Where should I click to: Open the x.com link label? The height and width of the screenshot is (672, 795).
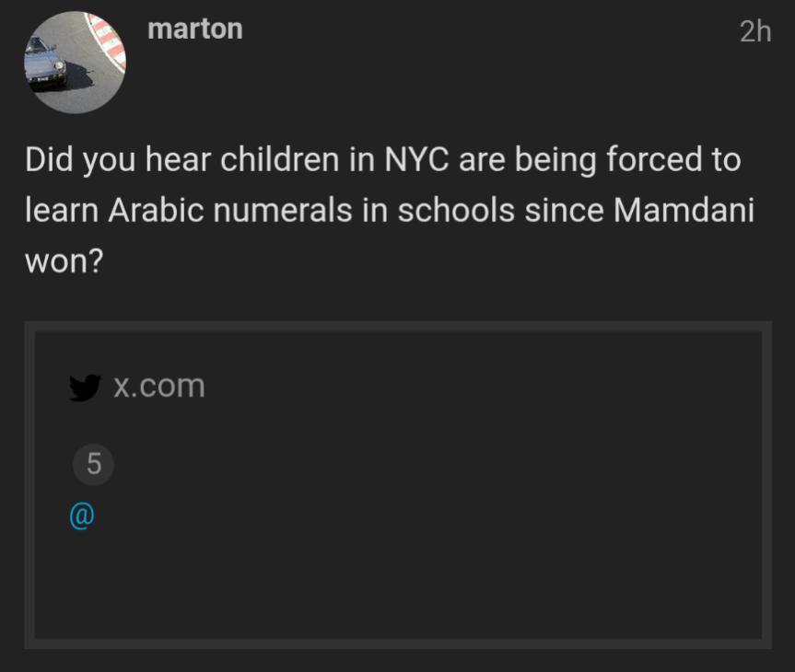pos(158,386)
